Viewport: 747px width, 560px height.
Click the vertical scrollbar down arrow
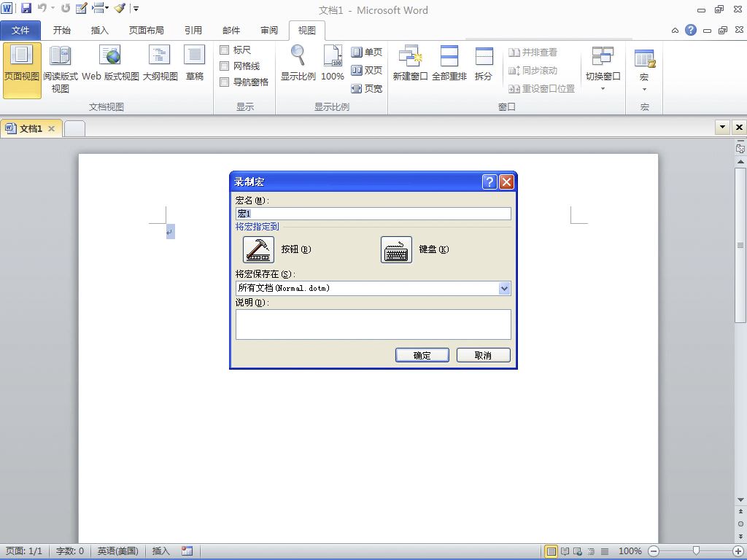point(740,499)
